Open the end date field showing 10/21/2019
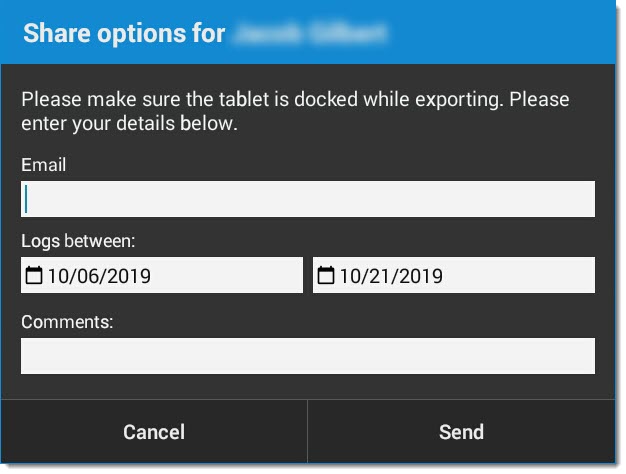Image resolution: width=626 pixels, height=474 pixels. pos(454,275)
